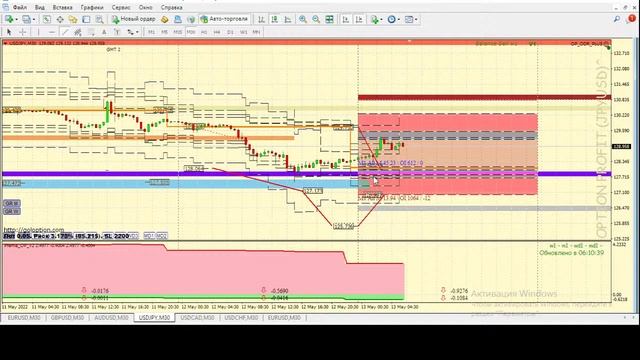Select the vertical line drawing tool
Screen dimensions: 640x360
38,32
